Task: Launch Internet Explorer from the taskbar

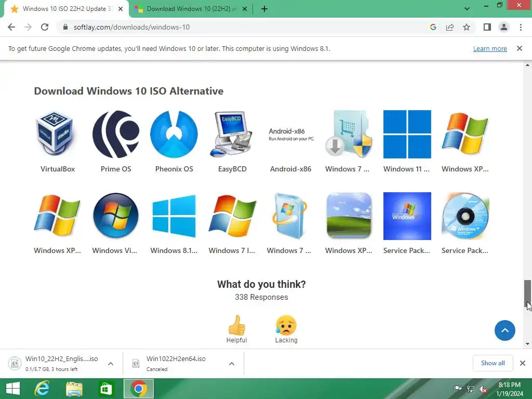Action: click(42, 389)
